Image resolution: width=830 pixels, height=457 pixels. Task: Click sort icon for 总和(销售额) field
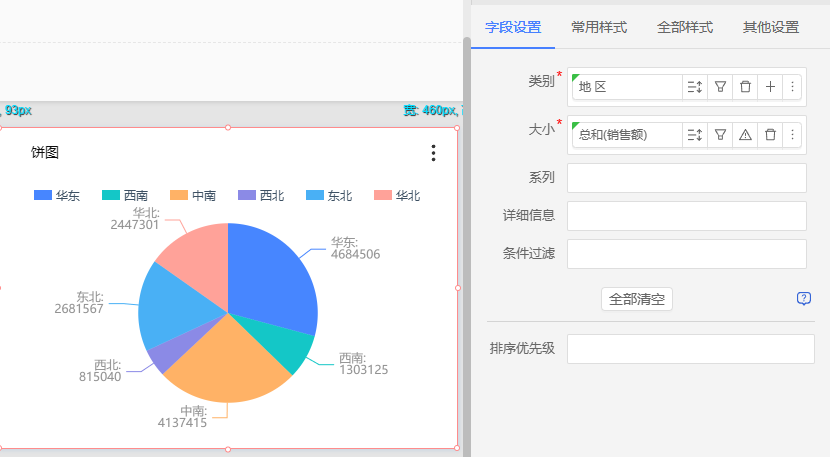click(x=695, y=134)
